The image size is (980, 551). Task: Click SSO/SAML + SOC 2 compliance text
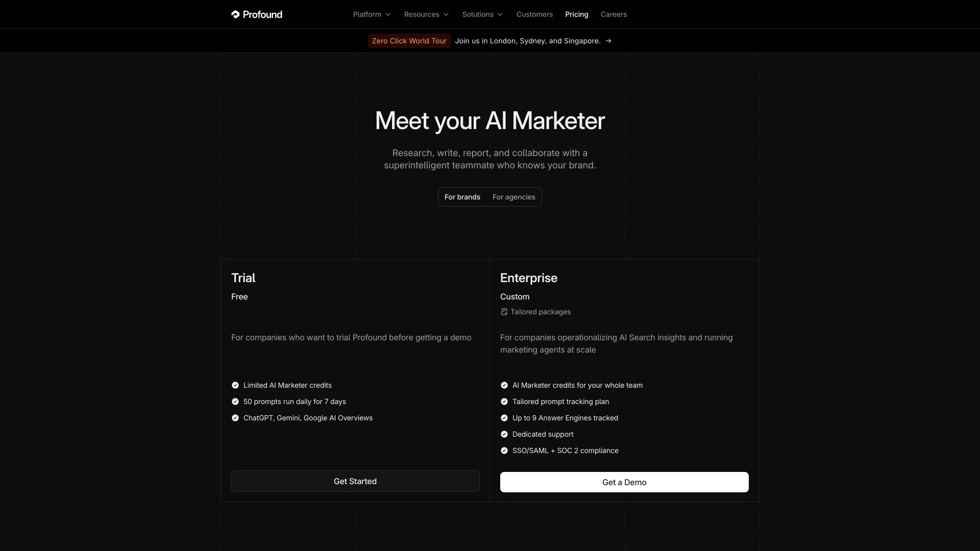pos(566,450)
